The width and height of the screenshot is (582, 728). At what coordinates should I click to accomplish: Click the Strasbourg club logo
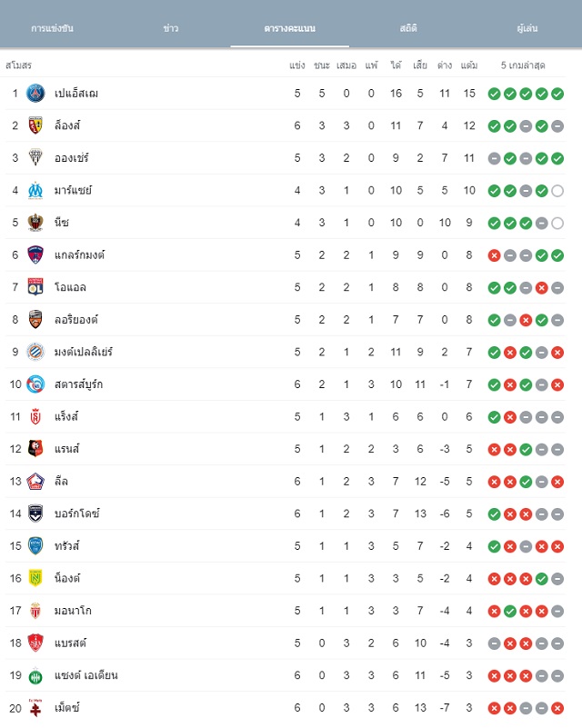[x=35, y=384]
